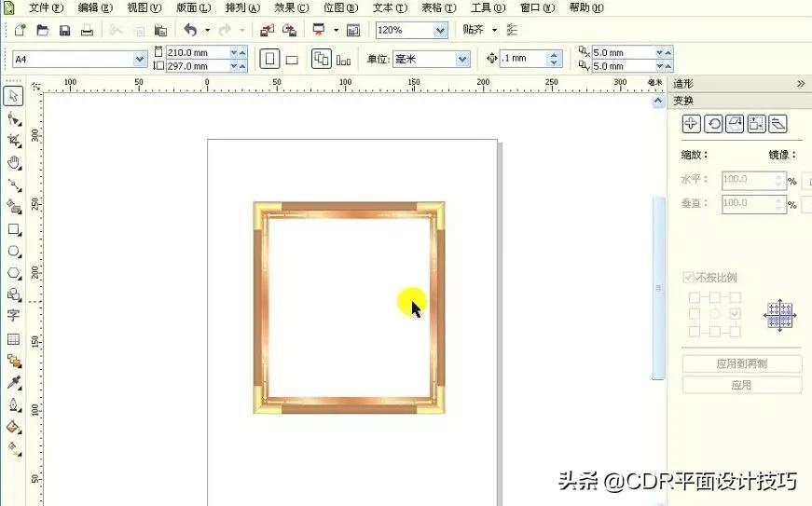The height and width of the screenshot is (506, 812).
Task: Click the Undo arrow icon
Action: click(190, 30)
